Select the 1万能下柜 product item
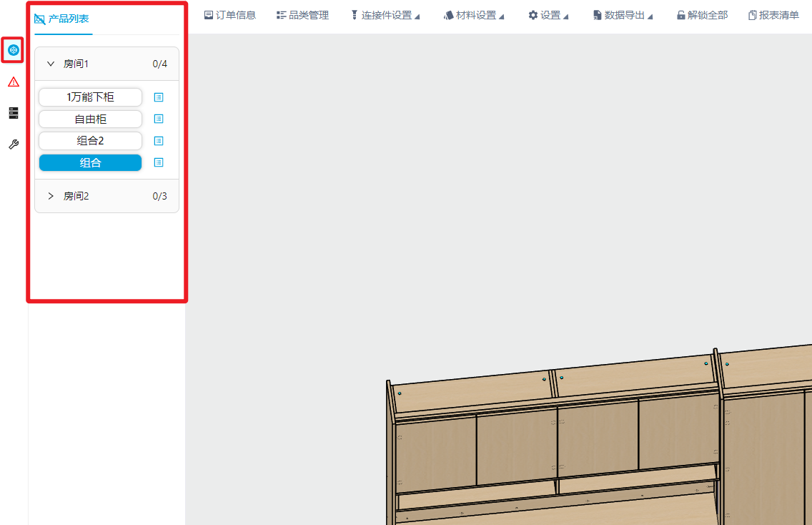Screen dimensions: 812x525 [90, 97]
